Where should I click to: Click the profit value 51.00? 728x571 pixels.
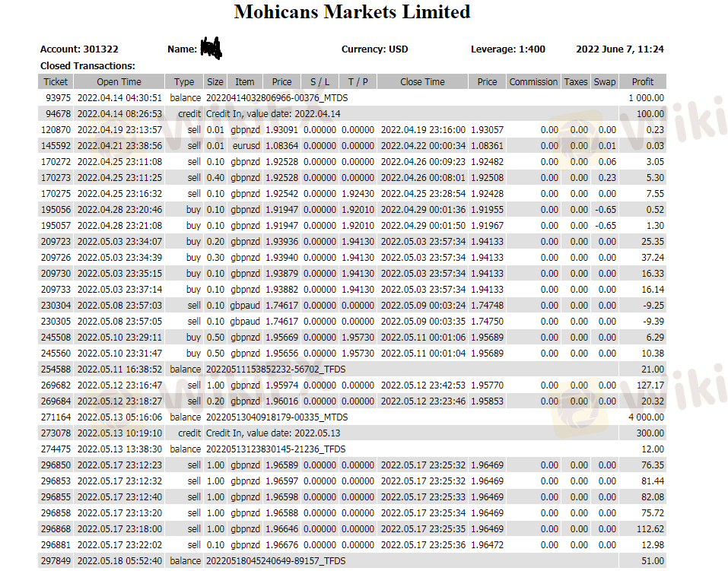coord(653,561)
